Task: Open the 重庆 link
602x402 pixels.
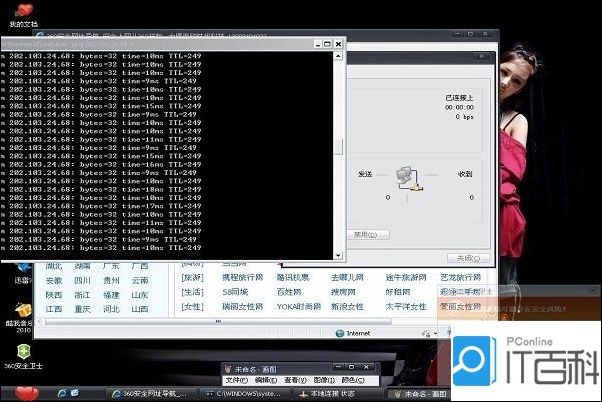Action: click(82, 309)
